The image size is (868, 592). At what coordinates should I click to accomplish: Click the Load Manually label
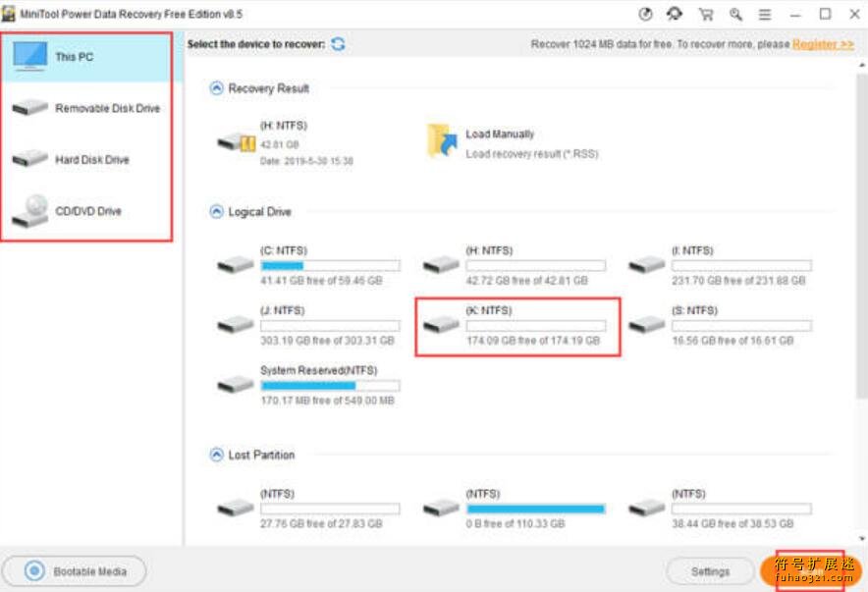tap(500, 134)
